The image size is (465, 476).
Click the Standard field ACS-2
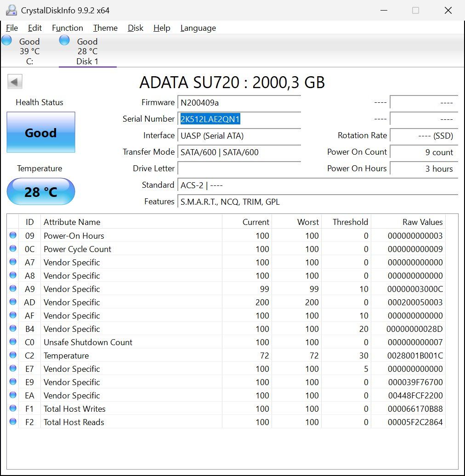point(318,185)
